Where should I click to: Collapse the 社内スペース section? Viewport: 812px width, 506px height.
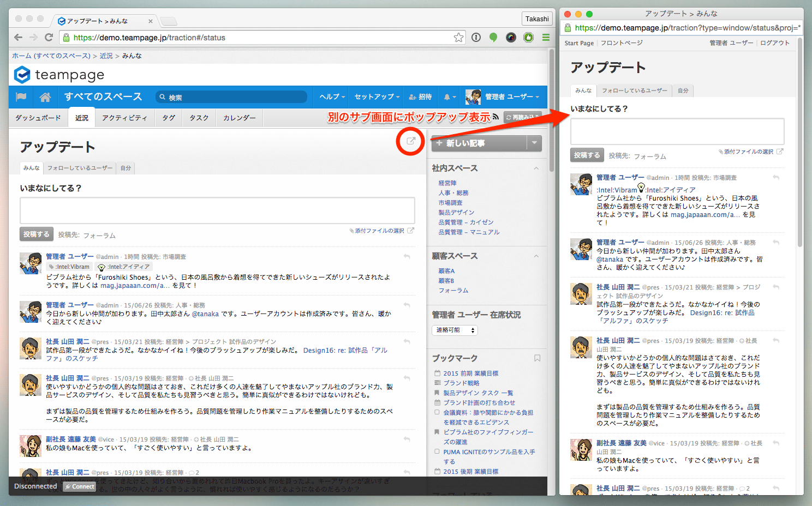coord(536,168)
